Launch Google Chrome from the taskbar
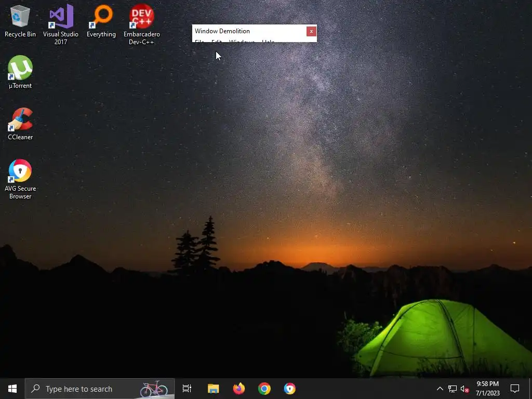 pyautogui.click(x=264, y=389)
